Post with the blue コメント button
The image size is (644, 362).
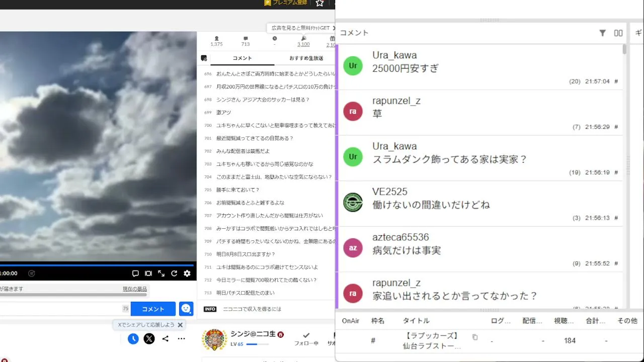153,309
